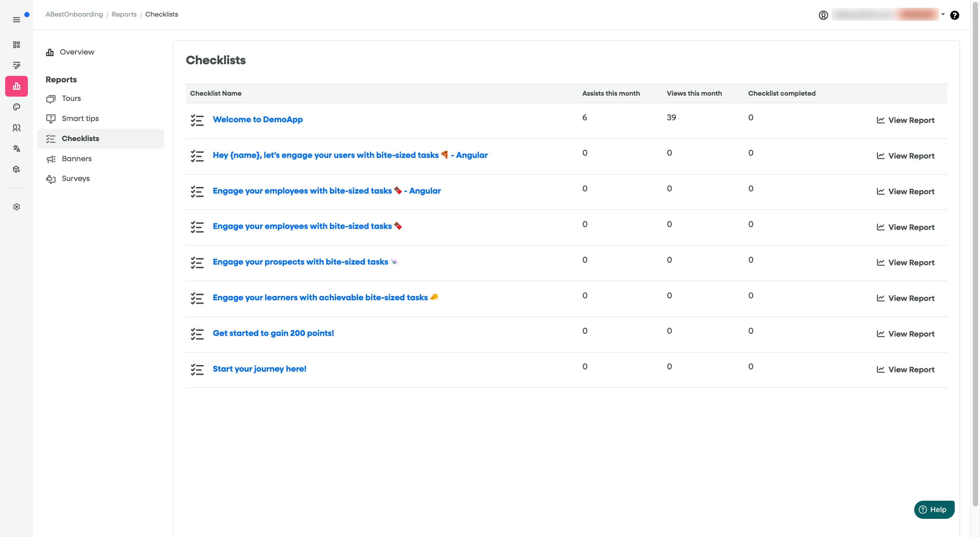Open the integrations cube icon in sidebar

click(16, 169)
